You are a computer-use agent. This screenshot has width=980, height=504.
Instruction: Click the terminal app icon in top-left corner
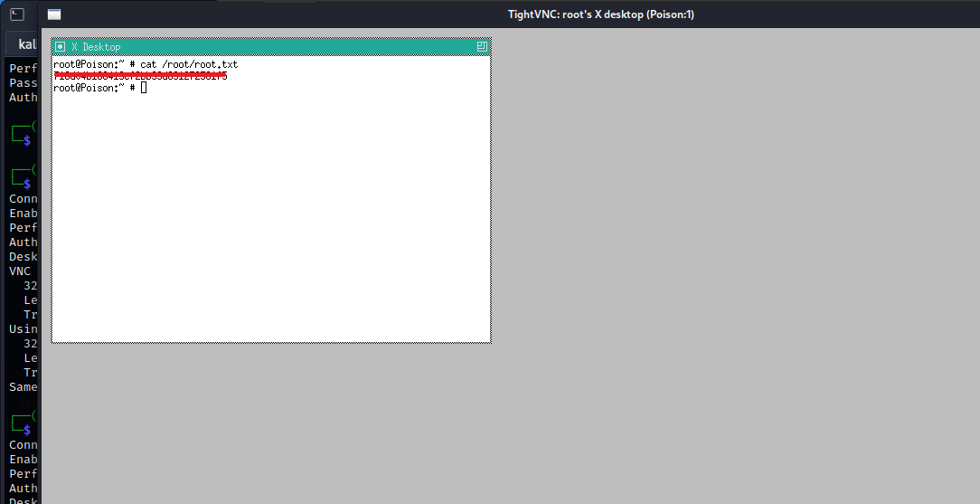(x=16, y=14)
